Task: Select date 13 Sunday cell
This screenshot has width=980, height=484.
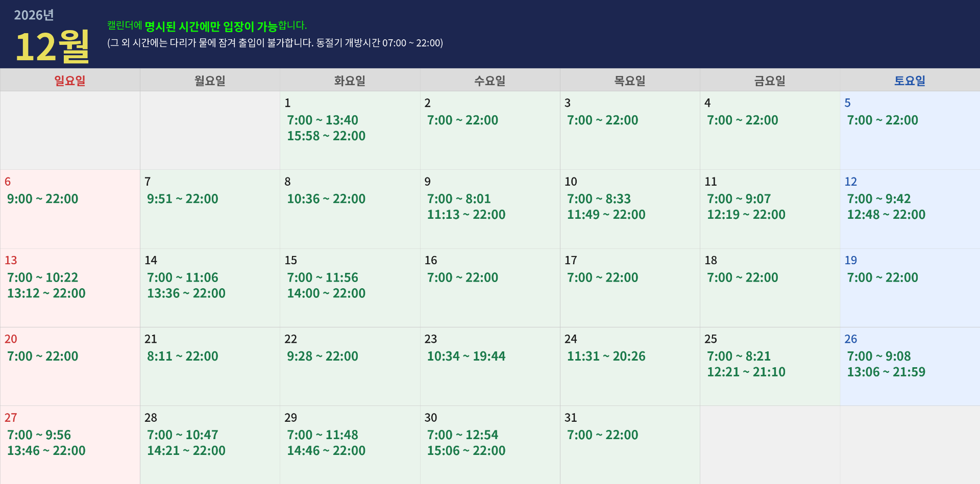Action: (x=70, y=288)
